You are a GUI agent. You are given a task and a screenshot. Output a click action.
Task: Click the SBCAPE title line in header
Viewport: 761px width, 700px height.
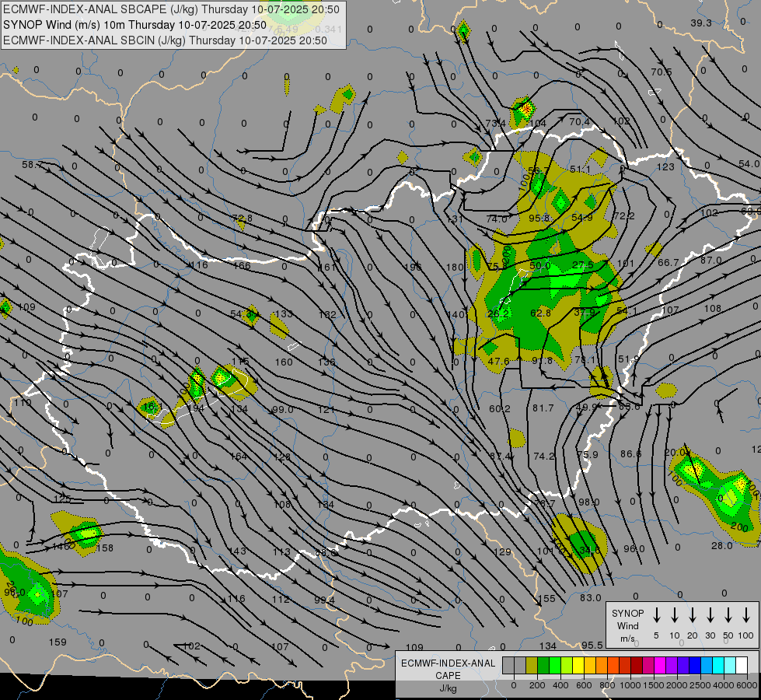pyautogui.click(x=171, y=9)
